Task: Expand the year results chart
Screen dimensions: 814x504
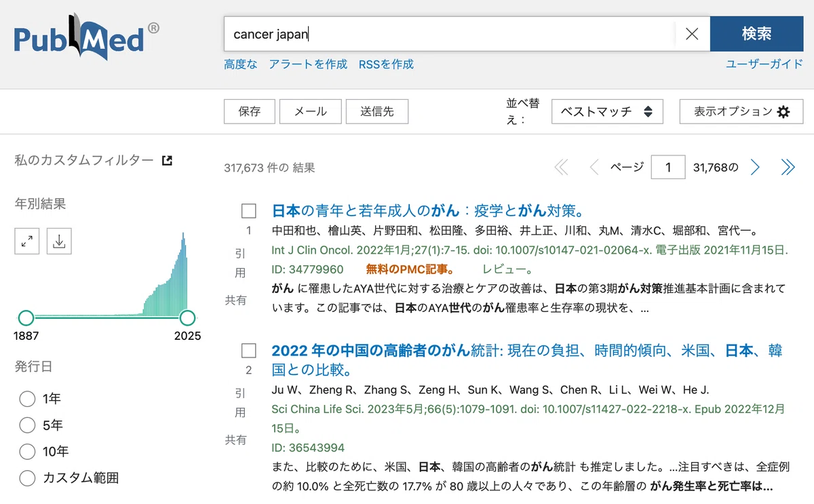Action: [27, 241]
